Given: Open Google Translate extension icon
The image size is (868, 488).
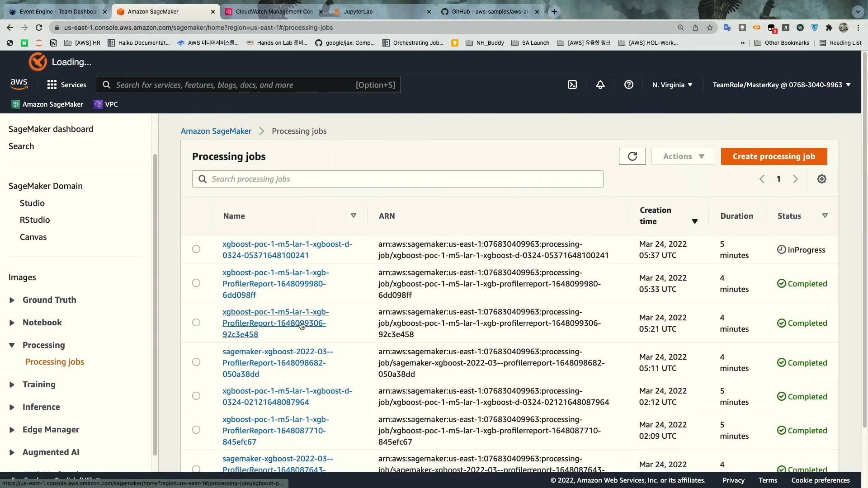Looking at the screenshot, I should [727, 28].
